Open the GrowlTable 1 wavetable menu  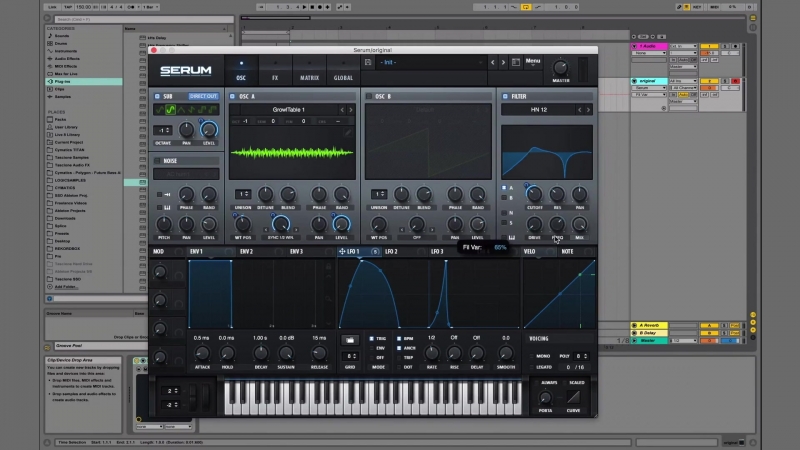tap(288, 110)
